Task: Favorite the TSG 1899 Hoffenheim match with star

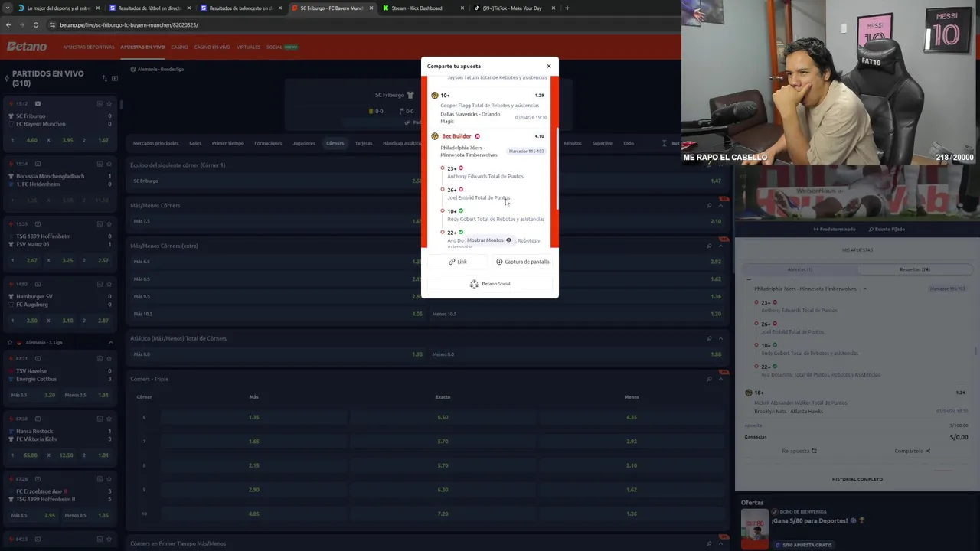Action: (x=109, y=224)
